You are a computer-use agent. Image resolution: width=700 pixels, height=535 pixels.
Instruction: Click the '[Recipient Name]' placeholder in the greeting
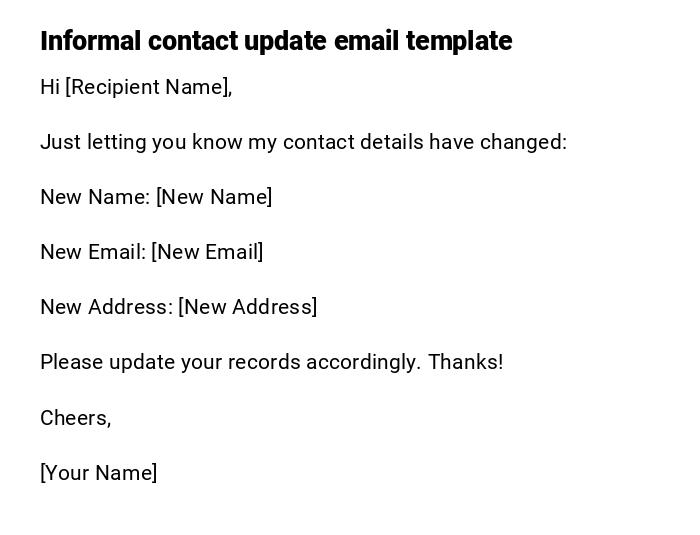[x=148, y=87]
